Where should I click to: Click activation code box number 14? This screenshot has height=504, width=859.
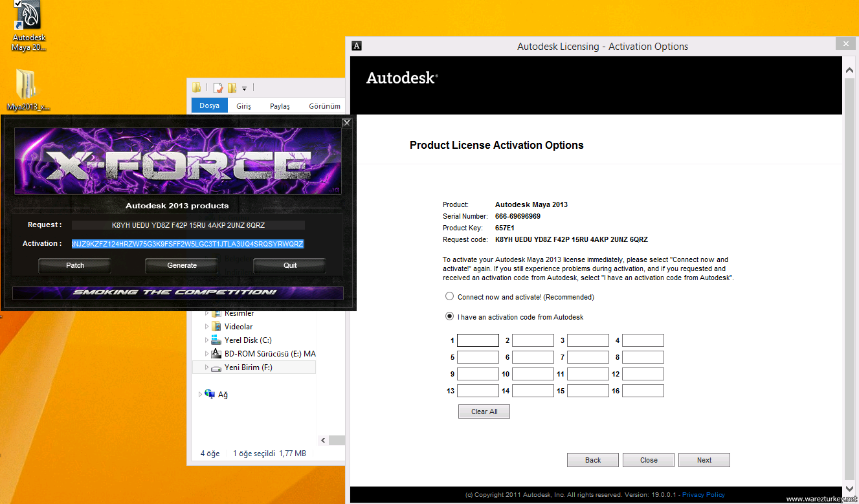(533, 391)
